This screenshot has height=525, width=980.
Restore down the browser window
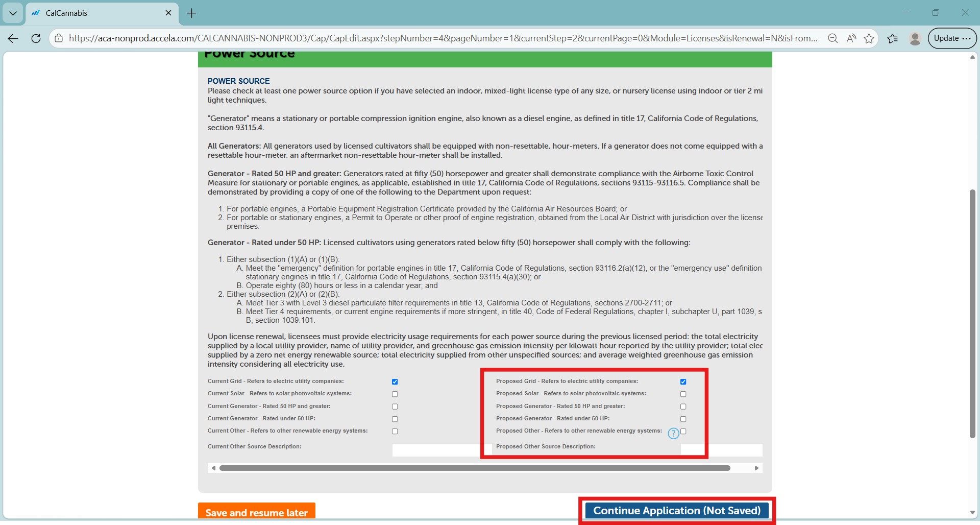pyautogui.click(x=936, y=13)
